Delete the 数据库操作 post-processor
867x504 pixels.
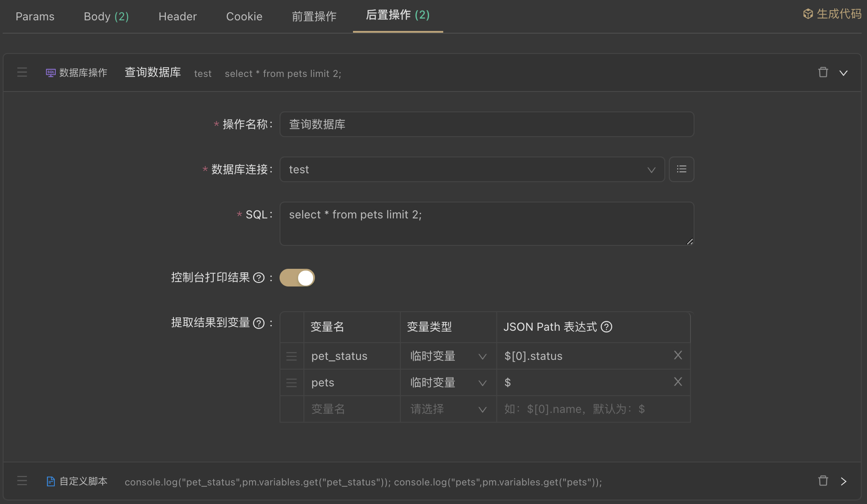[823, 73]
